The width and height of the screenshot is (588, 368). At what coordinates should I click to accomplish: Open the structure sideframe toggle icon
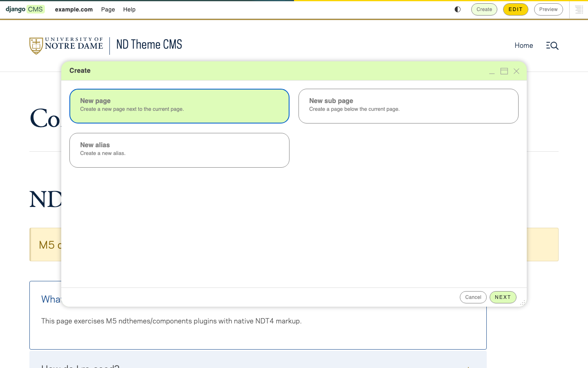tap(579, 9)
